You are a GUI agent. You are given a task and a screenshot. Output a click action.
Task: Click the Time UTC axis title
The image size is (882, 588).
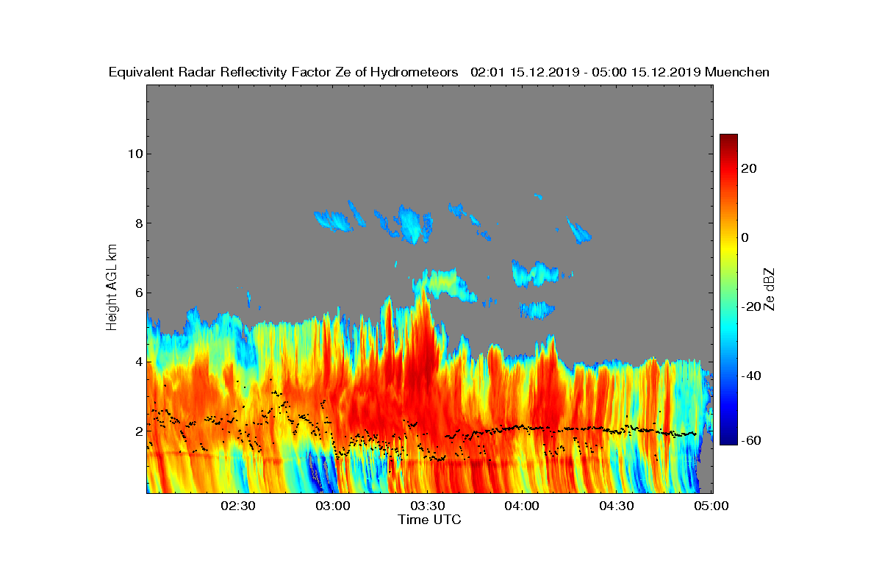coord(430,520)
